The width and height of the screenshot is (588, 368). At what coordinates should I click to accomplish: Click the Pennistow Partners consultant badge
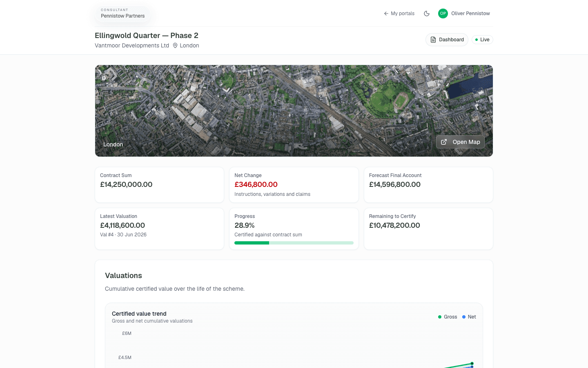tap(122, 13)
